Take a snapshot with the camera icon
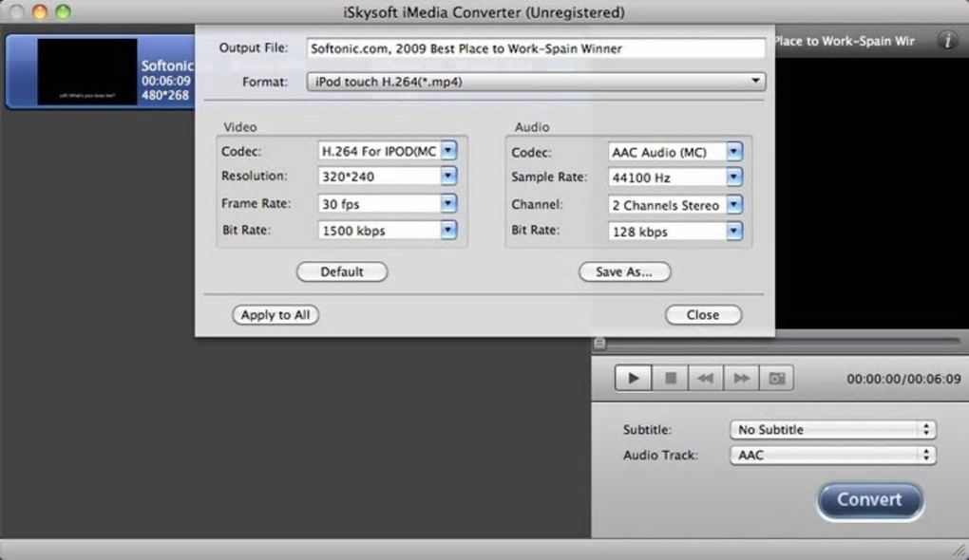 point(777,378)
